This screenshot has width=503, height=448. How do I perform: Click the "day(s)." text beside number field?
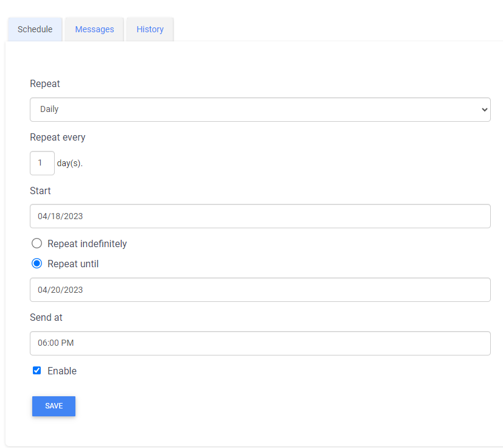click(x=69, y=164)
